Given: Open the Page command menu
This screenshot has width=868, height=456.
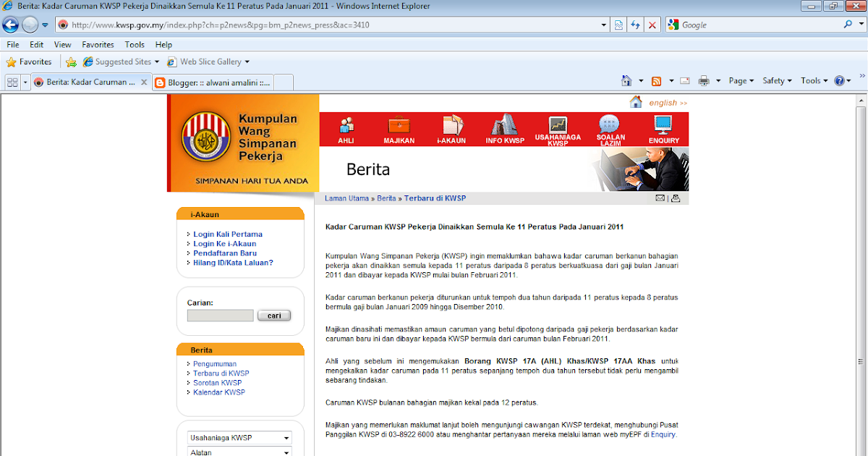Looking at the screenshot, I should pyautogui.click(x=741, y=81).
